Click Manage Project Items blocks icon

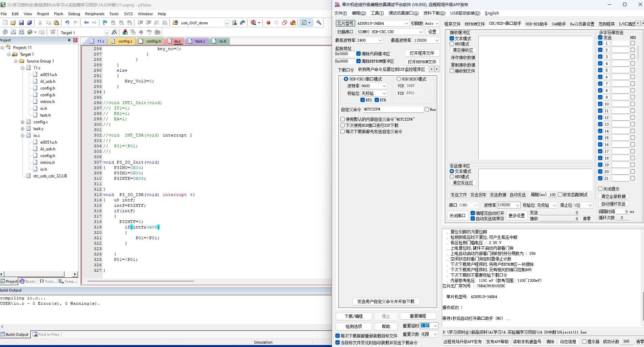click(125, 32)
